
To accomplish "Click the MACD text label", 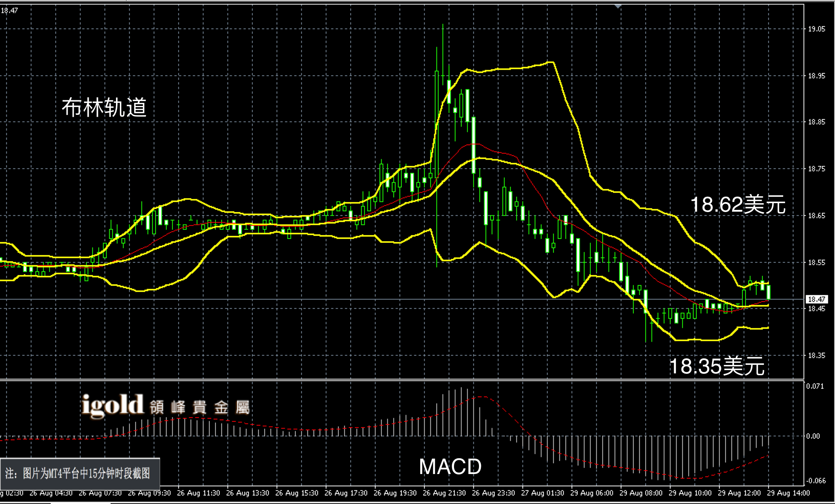I will [x=450, y=467].
